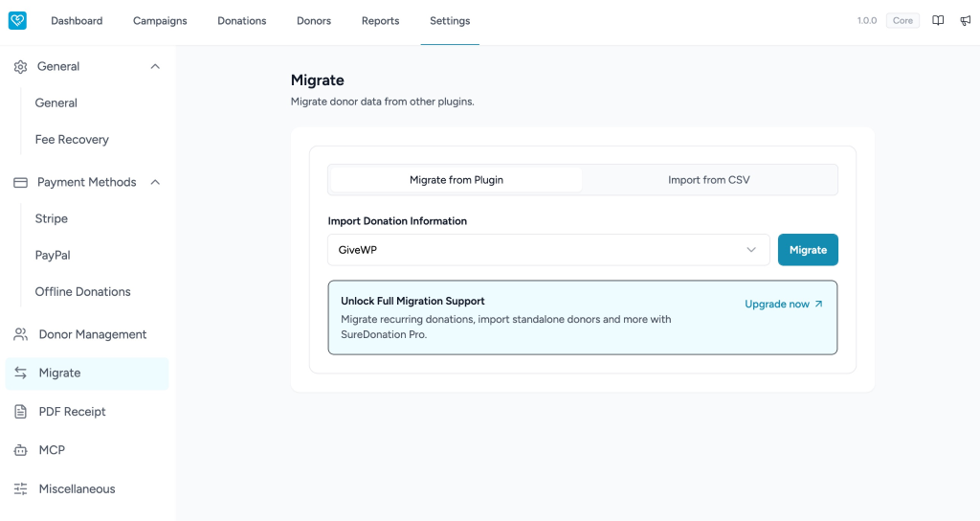Click the PDF Receipt document icon
Screen dimensions: 980x521
[x=21, y=412]
